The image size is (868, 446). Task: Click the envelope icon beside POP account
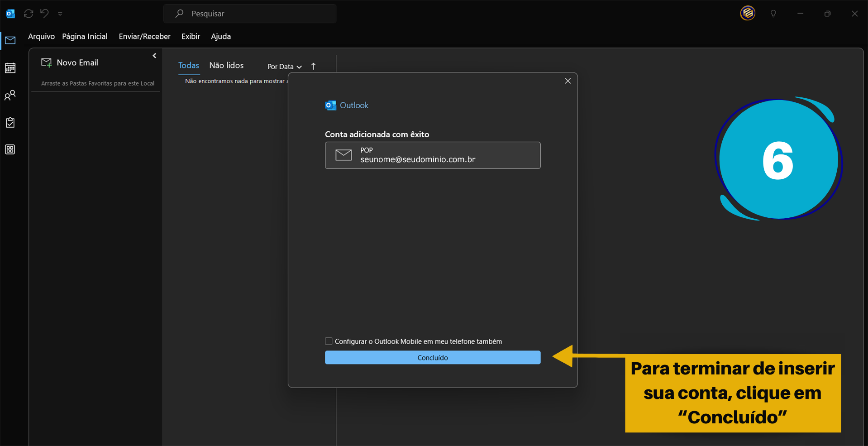coord(343,155)
